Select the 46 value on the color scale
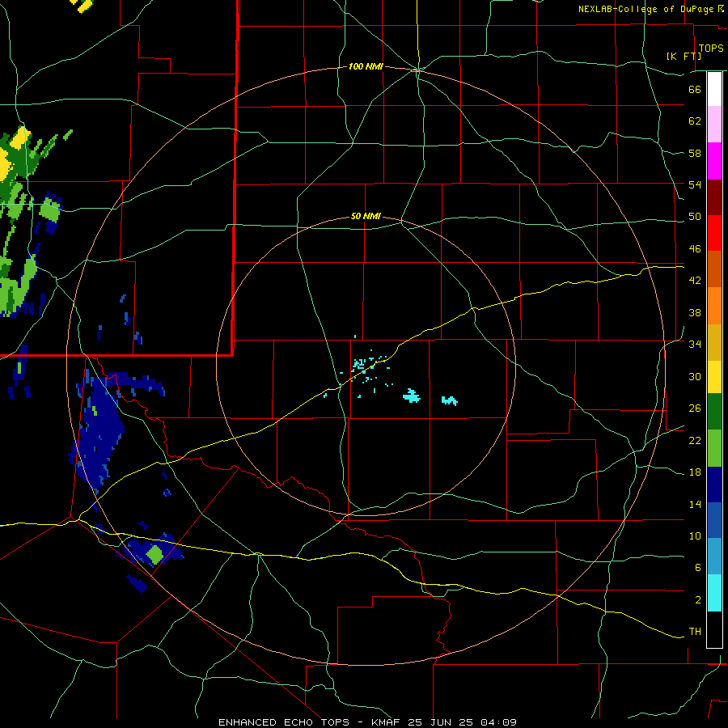The image size is (728, 728). tap(695, 249)
